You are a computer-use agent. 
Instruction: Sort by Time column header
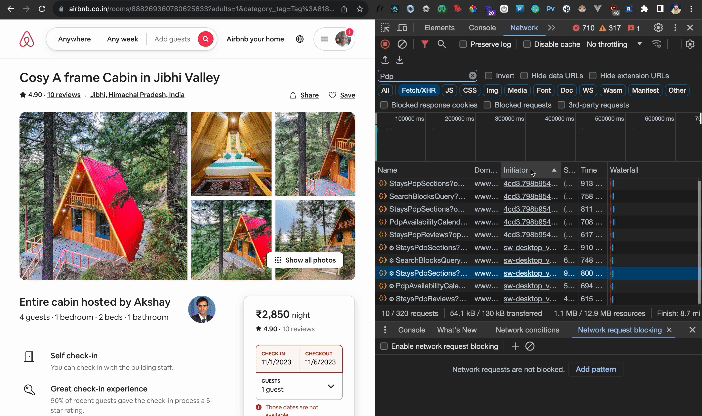click(x=591, y=170)
